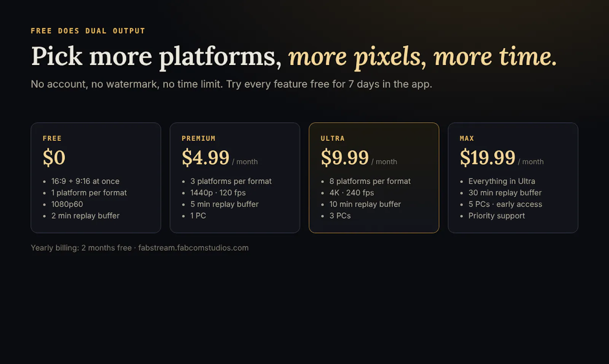Select the Max plan card
This screenshot has height=364, width=609.
click(513, 178)
